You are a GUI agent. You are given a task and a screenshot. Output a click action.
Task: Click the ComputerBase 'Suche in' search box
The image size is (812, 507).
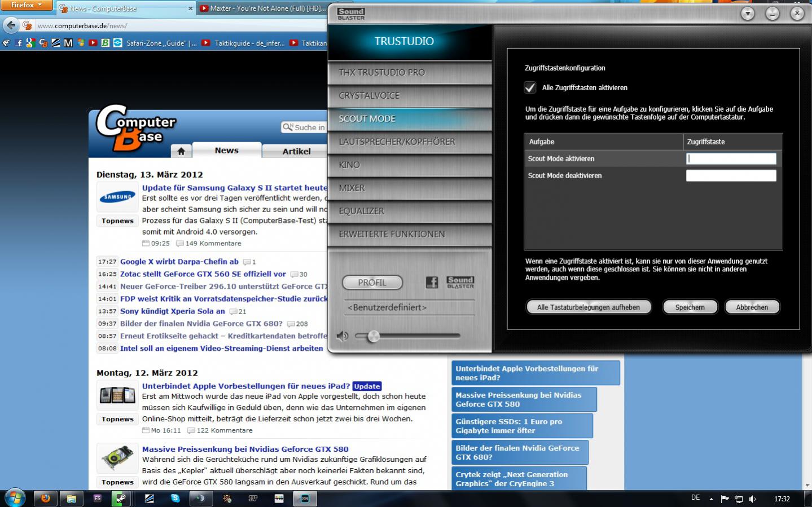pos(305,127)
